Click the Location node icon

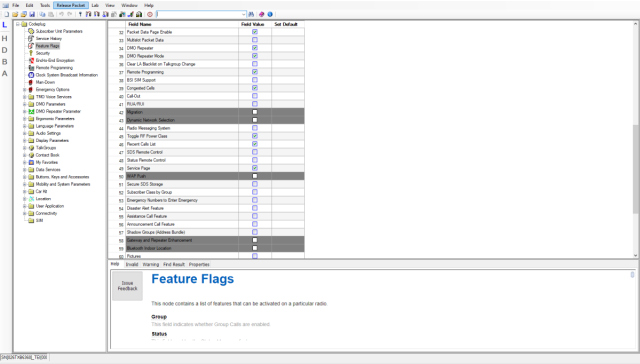point(31,199)
